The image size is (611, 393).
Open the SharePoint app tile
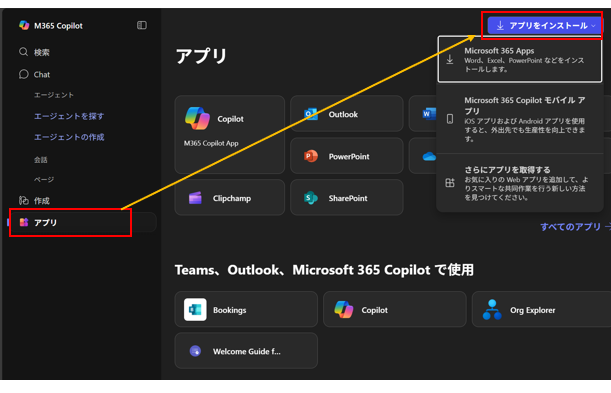coord(346,197)
